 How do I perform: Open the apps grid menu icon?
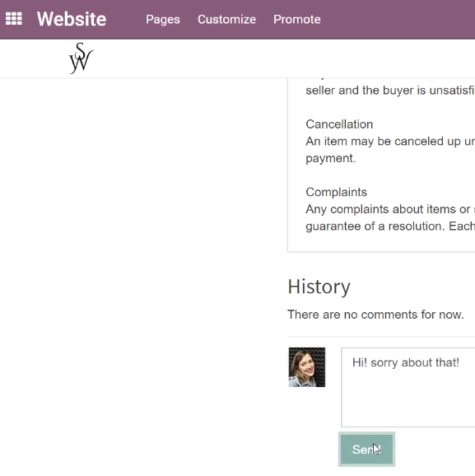click(14, 19)
